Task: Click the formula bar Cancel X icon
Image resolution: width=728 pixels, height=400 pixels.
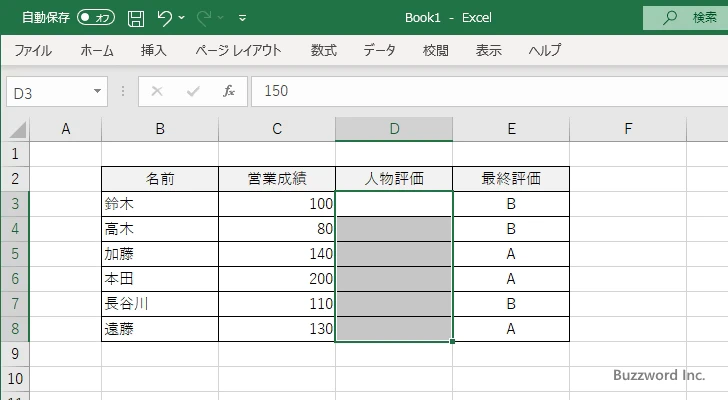Action: point(157,91)
